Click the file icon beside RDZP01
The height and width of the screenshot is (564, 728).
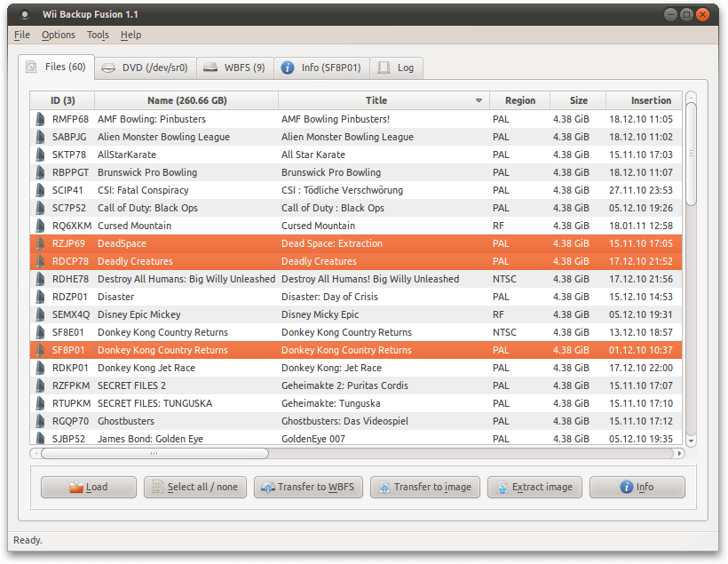[x=40, y=297]
